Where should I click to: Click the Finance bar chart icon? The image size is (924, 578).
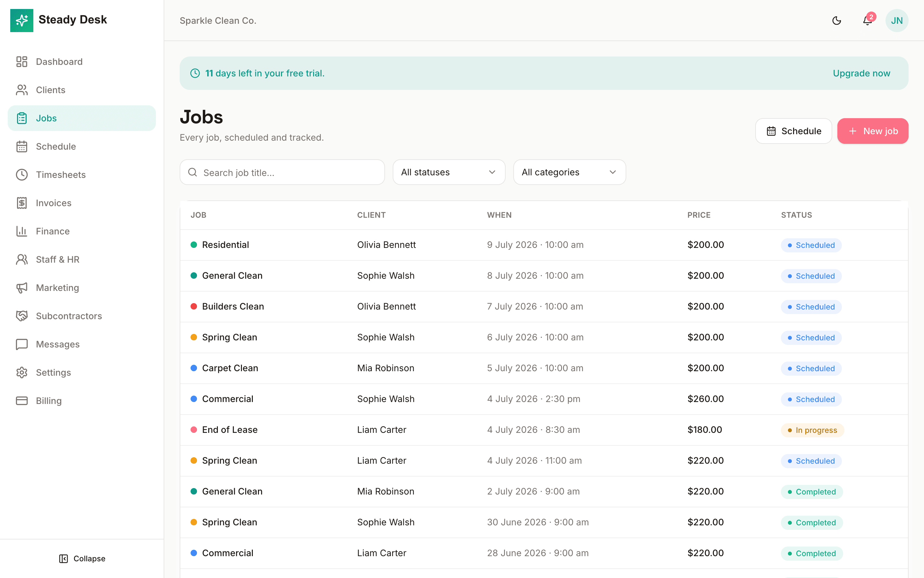(x=22, y=231)
